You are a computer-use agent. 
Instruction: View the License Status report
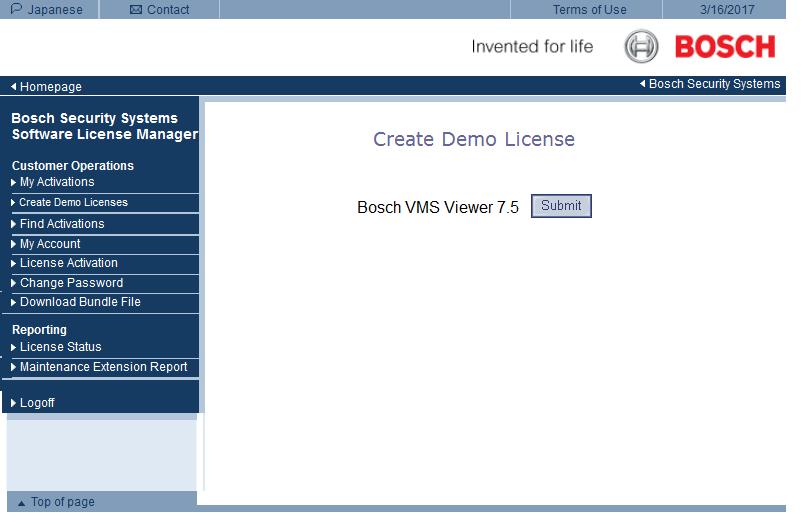pyautogui.click(x=60, y=347)
